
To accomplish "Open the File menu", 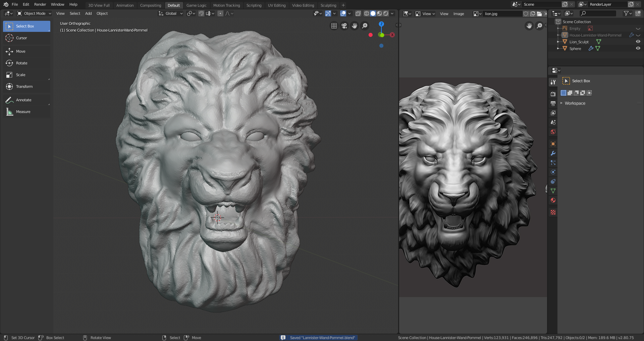I will (x=15, y=4).
